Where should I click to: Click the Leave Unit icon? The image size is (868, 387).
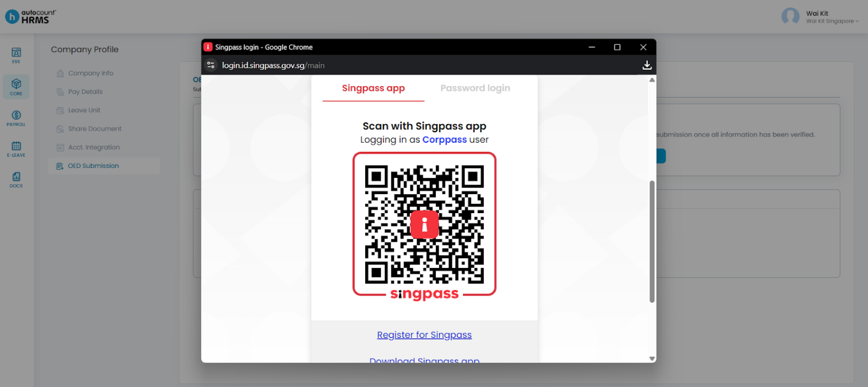[60, 110]
